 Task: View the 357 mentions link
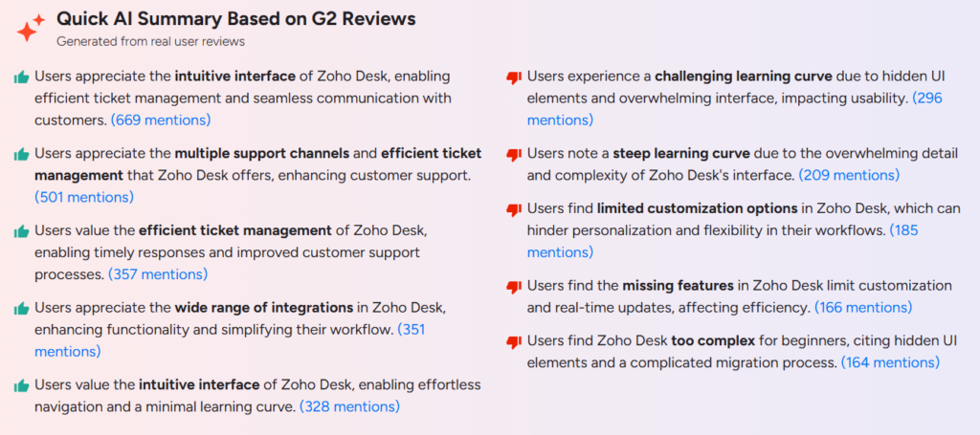[x=158, y=274]
